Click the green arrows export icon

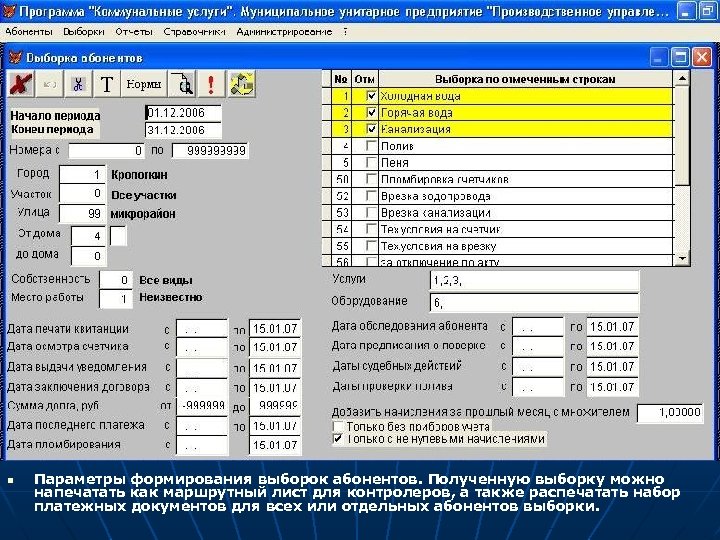tap(242, 84)
